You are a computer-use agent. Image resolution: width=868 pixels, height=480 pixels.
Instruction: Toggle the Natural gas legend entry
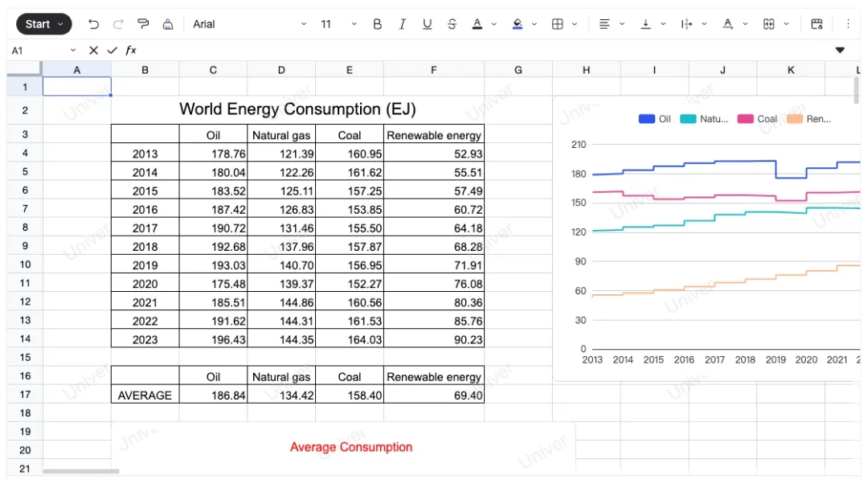pos(704,119)
